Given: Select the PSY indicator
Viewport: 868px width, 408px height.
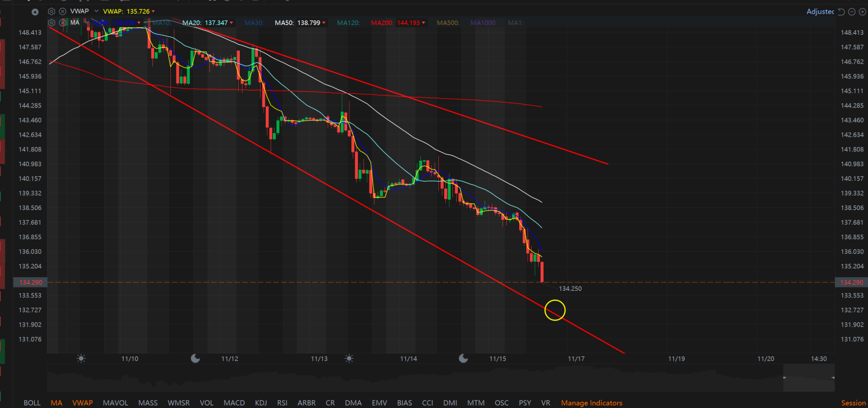Looking at the screenshot, I should (525, 403).
